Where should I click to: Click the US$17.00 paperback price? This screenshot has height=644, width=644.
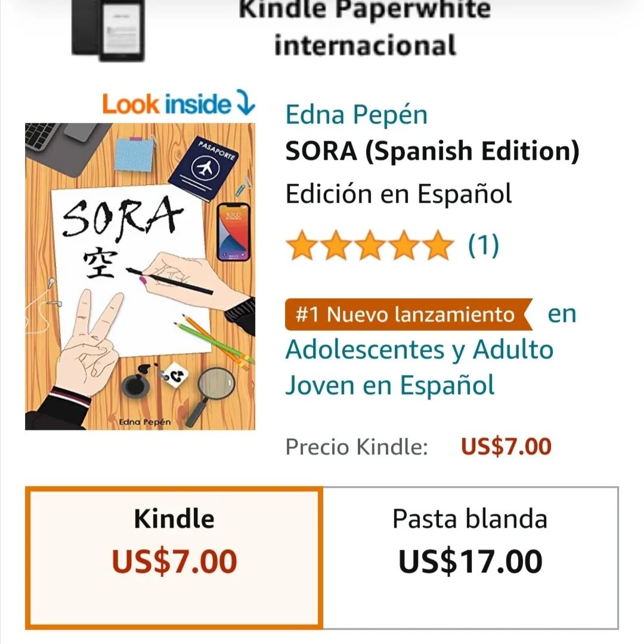(x=470, y=562)
